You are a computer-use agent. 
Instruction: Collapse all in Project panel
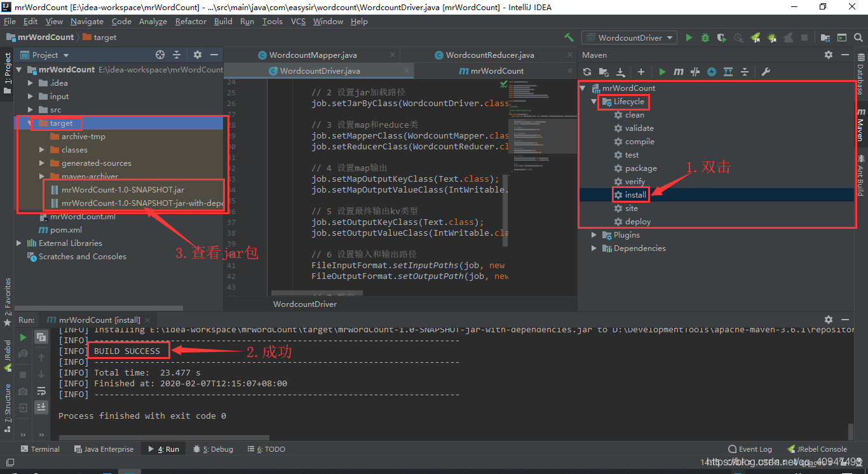(177, 55)
